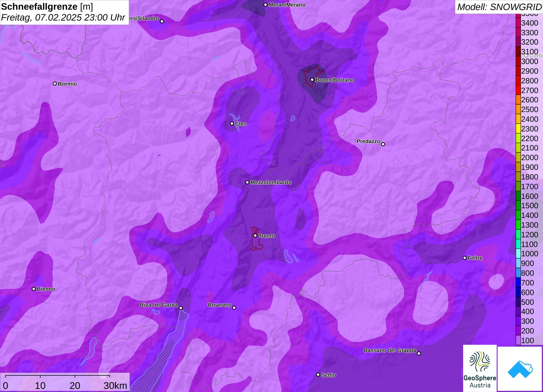Click the Meran/Merano location marker

point(265,5)
